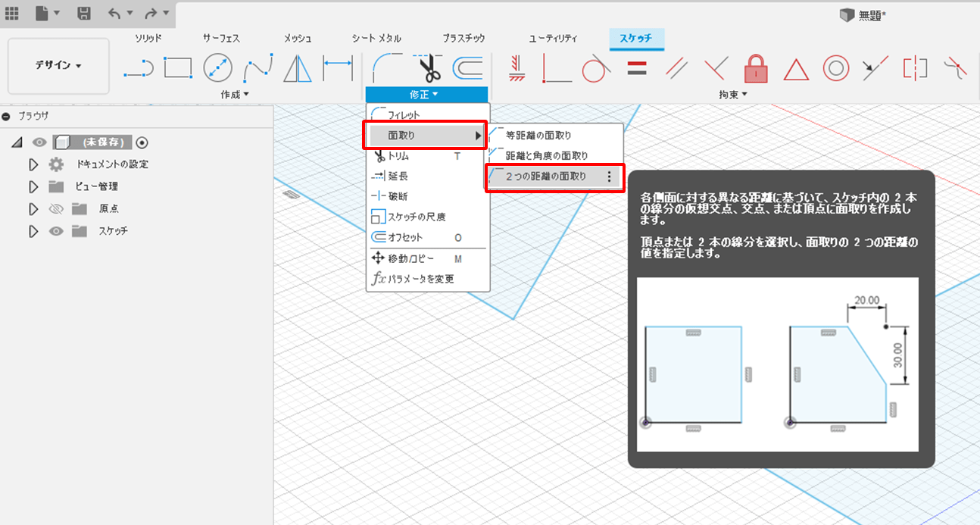Apply the Fix/Unfix lock constraint

pyautogui.click(x=756, y=69)
